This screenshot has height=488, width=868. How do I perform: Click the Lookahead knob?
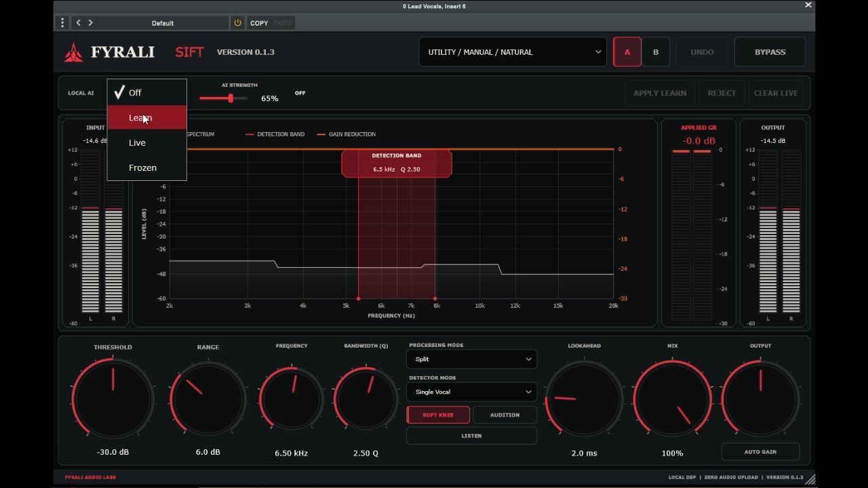click(584, 399)
